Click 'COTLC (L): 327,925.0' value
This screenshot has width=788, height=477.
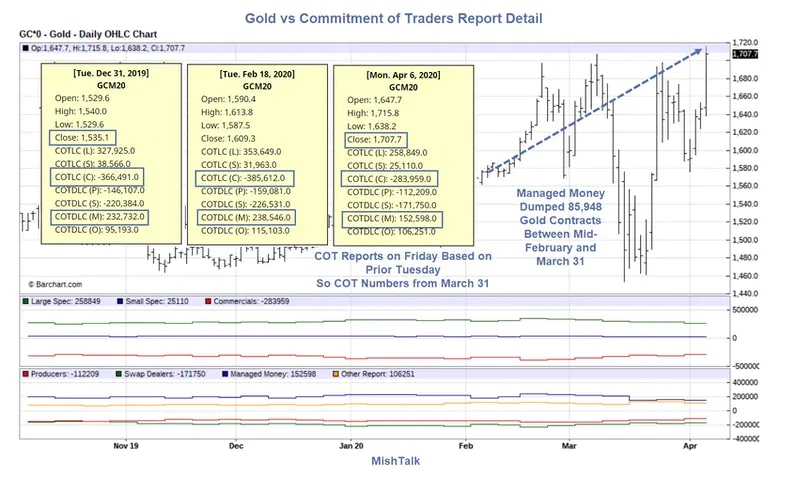[95, 151]
